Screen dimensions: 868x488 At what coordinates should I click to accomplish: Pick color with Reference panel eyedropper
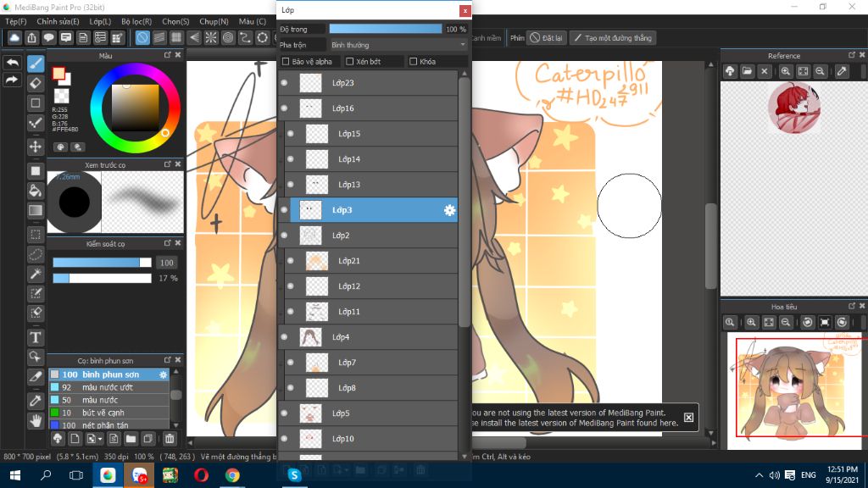[x=842, y=71]
